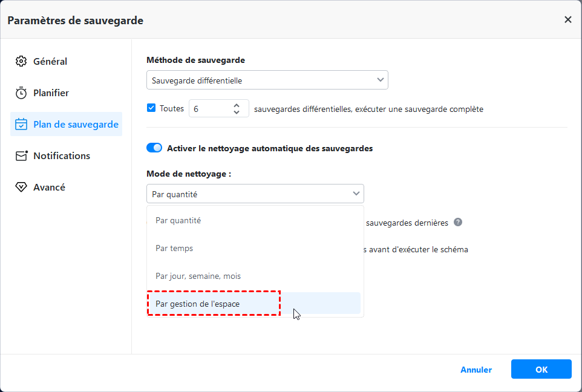Viewport: 582px width, 392px height.
Task: Close the Paramètres de sauvegarde dialog
Action: (567, 20)
